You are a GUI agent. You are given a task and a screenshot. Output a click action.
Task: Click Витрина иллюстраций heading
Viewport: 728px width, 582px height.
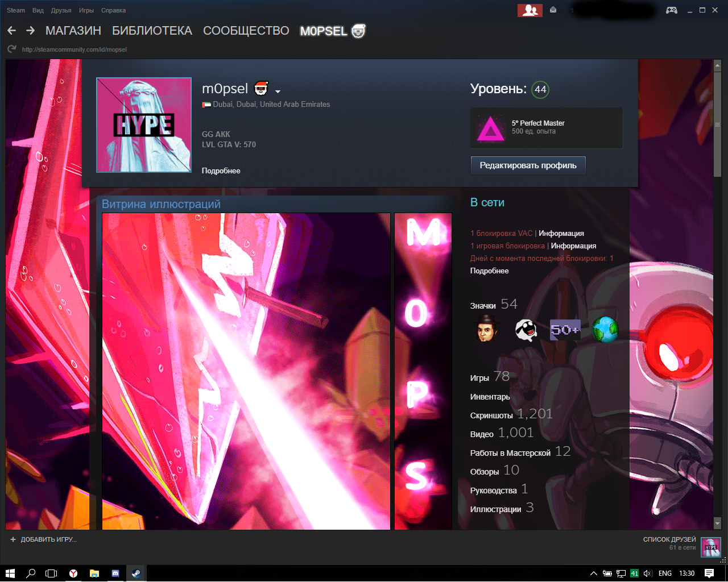click(161, 204)
